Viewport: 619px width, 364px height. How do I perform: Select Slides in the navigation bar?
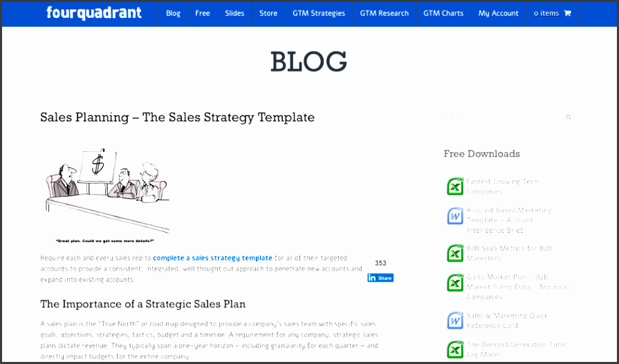tap(234, 13)
